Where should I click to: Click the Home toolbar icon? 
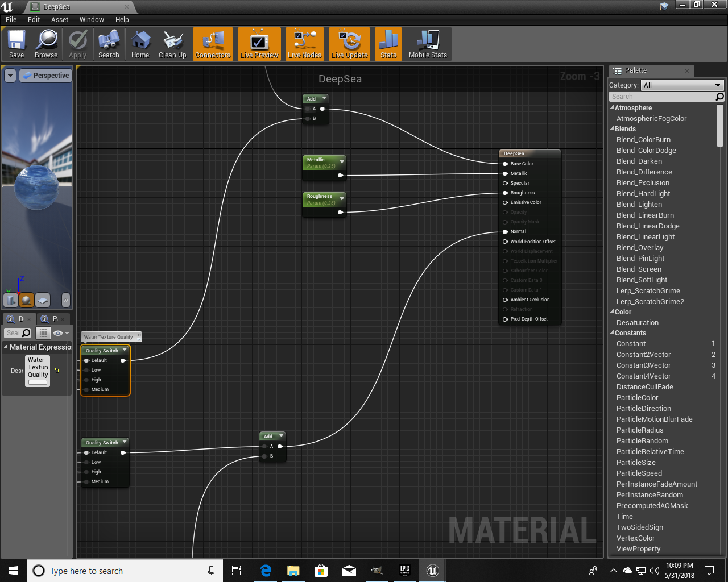click(x=140, y=44)
